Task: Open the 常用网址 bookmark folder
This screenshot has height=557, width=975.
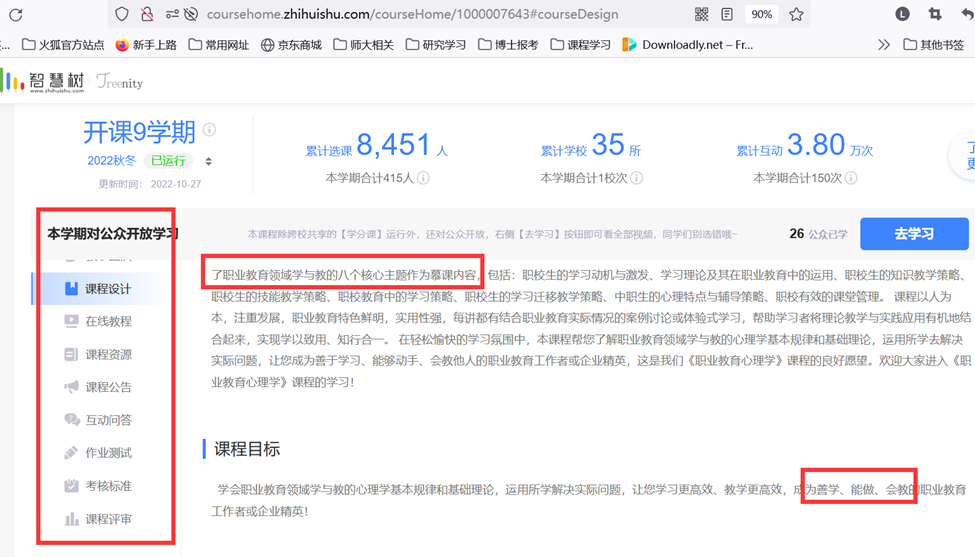Action: pos(219,45)
